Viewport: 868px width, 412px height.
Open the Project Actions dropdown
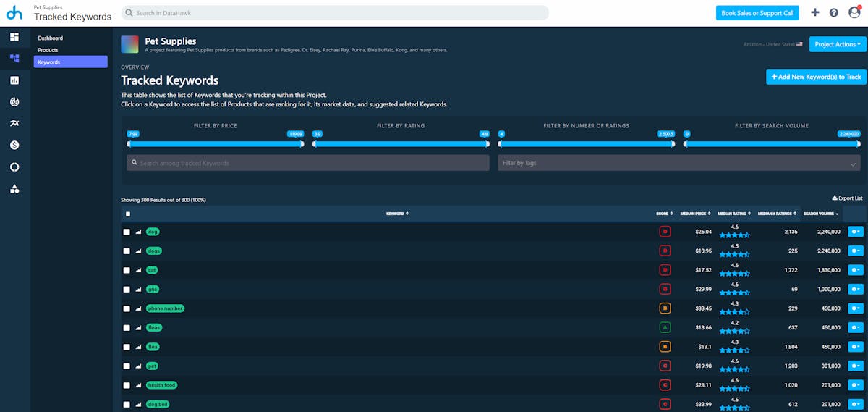(x=838, y=44)
